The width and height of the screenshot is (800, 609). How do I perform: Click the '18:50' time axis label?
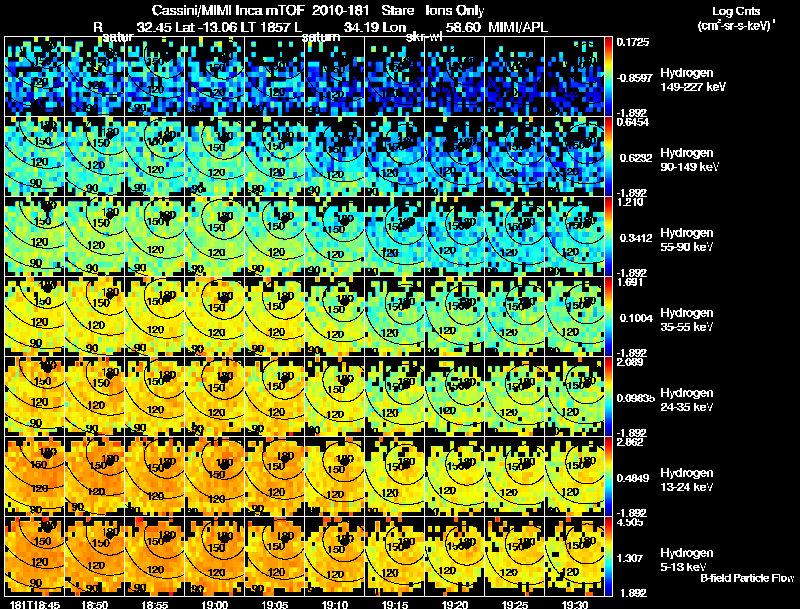coord(95,604)
